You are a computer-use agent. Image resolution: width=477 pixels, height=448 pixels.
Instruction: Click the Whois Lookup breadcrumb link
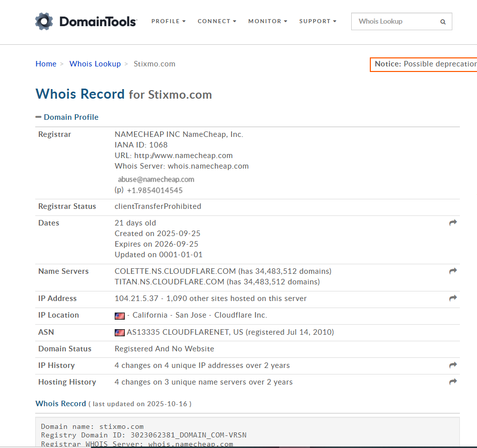coord(95,64)
